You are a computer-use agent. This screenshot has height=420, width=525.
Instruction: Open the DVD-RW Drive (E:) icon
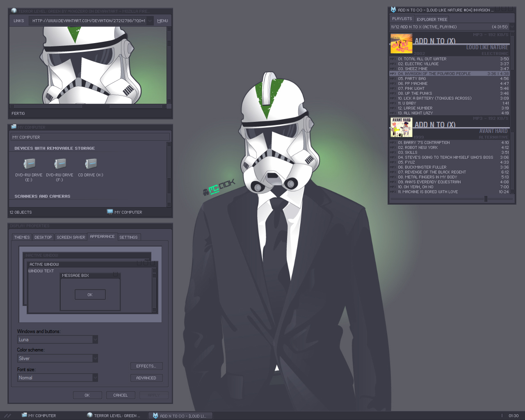click(29, 164)
